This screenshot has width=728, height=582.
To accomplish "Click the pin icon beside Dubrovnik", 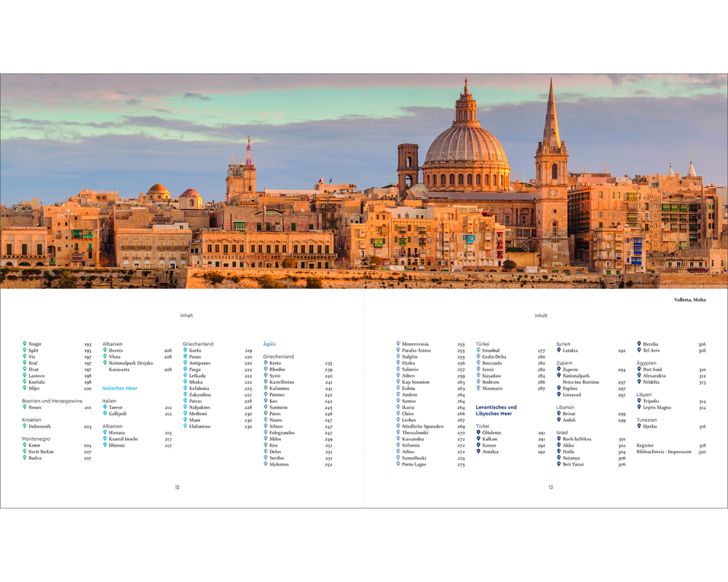I will (x=25, y=426).
